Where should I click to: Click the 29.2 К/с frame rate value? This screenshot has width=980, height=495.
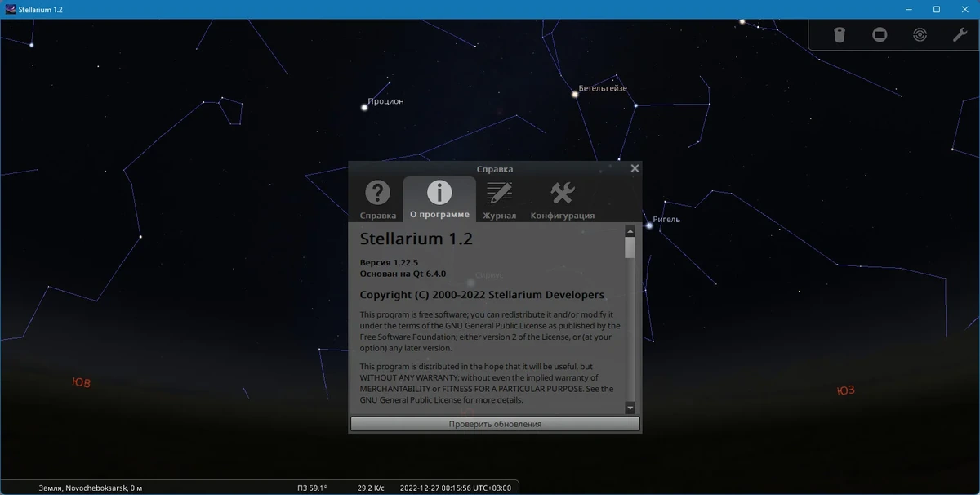372,488
